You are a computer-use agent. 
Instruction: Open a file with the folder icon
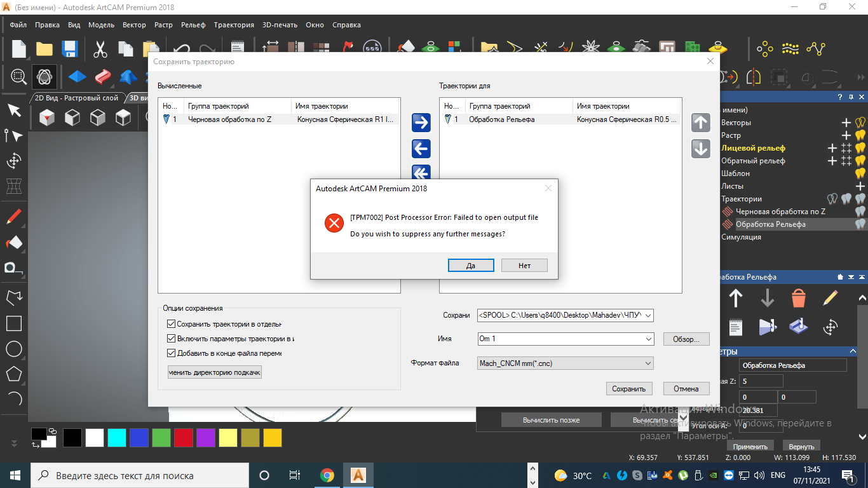(44, 49)
